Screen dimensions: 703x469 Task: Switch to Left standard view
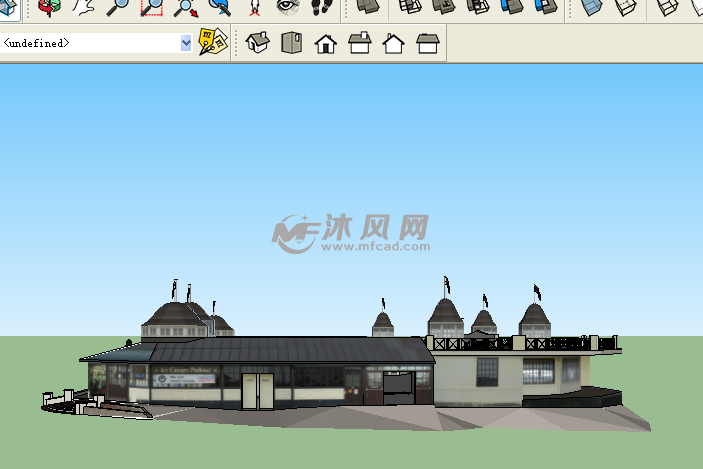pos(428,44)
